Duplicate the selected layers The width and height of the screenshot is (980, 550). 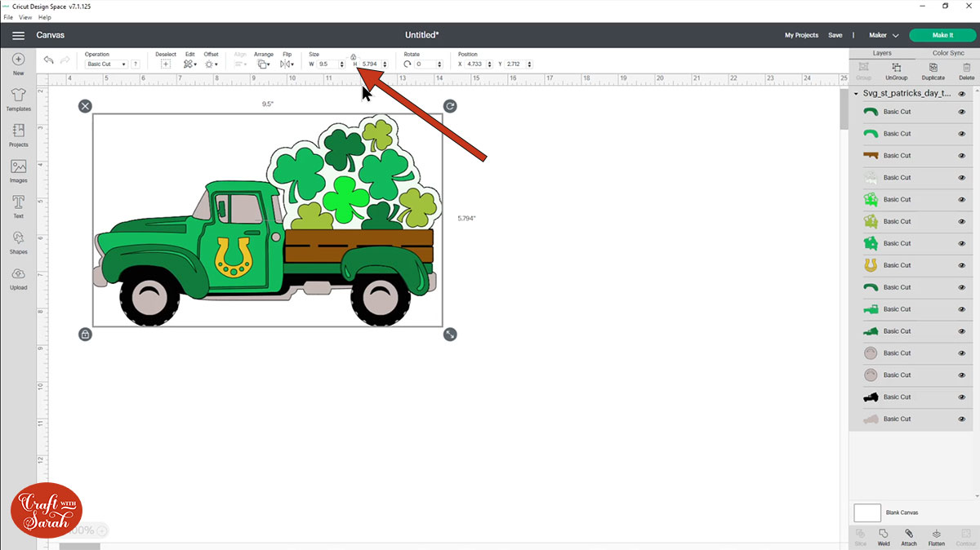click(x=931, y=72)
